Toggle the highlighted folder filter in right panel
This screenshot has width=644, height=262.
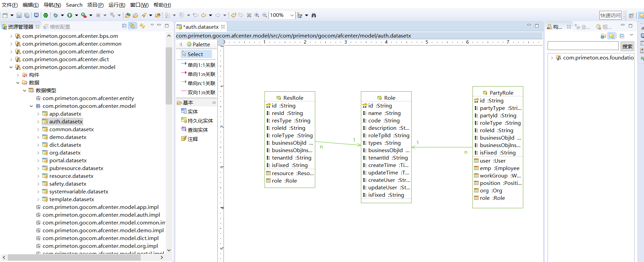click(612, 36)
